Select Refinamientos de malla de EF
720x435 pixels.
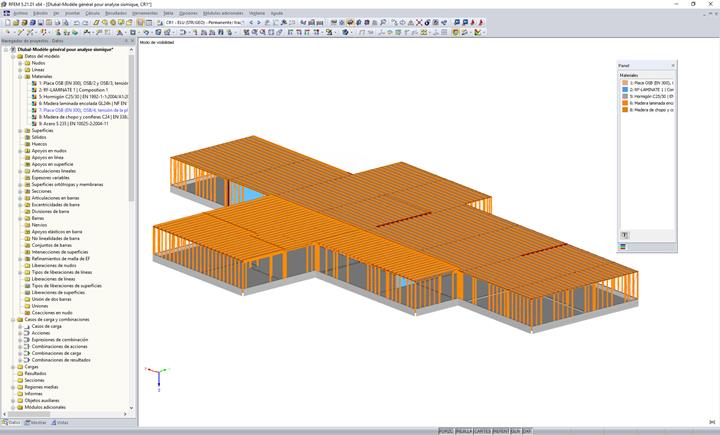(61, 259)
